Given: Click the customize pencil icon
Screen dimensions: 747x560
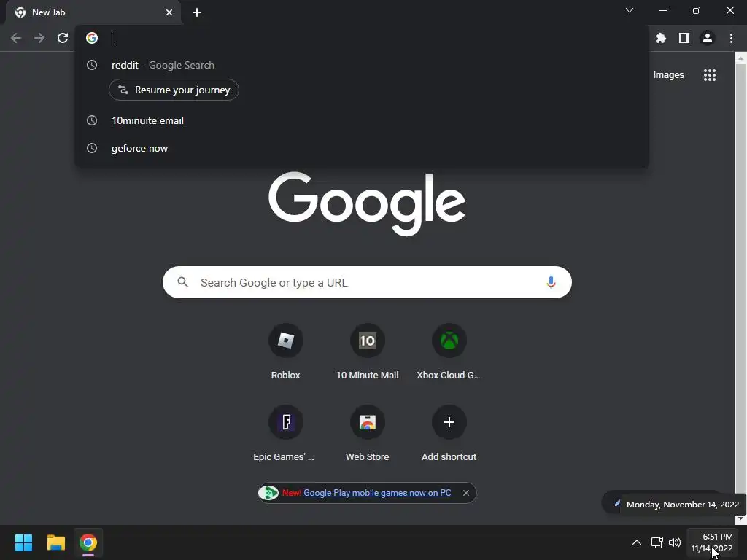Looking at the screenshot, I should point(617,503).
